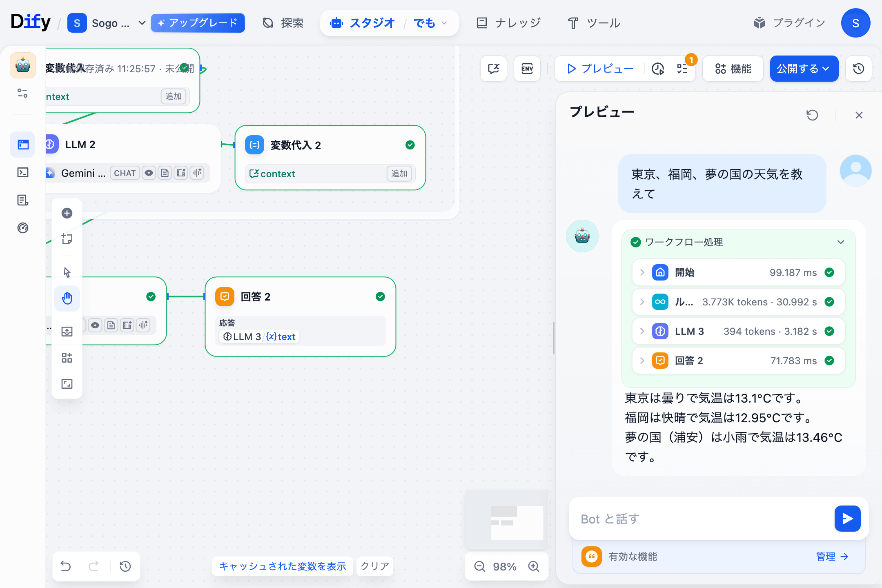
Task: Expand the LLM 3 node details row
Action: click(642, 331)
